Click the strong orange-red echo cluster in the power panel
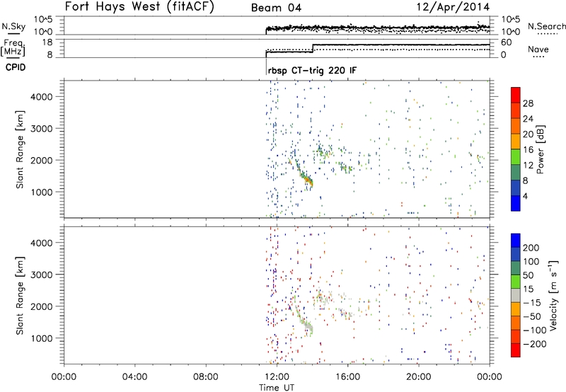This screenshot has width=566, height=392. 307,180
